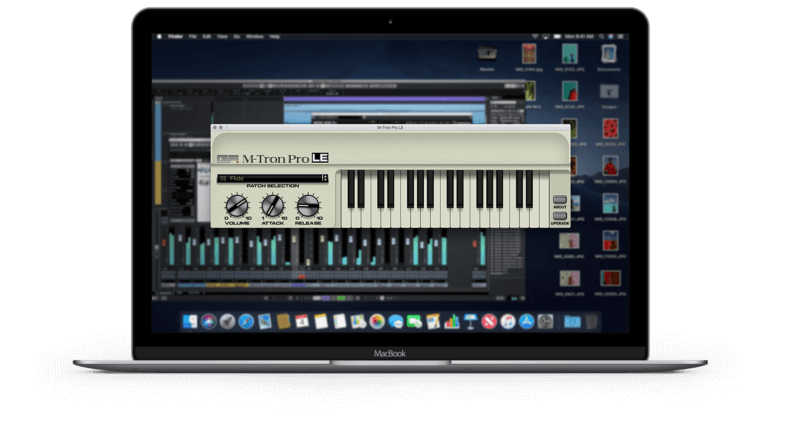800x427 pixels.
Task: Open System Preferences gear in dock
Action: coord(545,322)
